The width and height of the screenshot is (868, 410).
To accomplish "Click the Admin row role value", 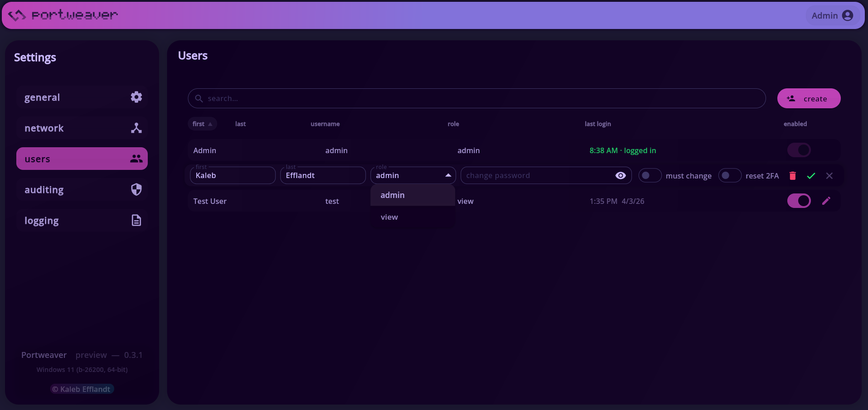I will (468, 150).
